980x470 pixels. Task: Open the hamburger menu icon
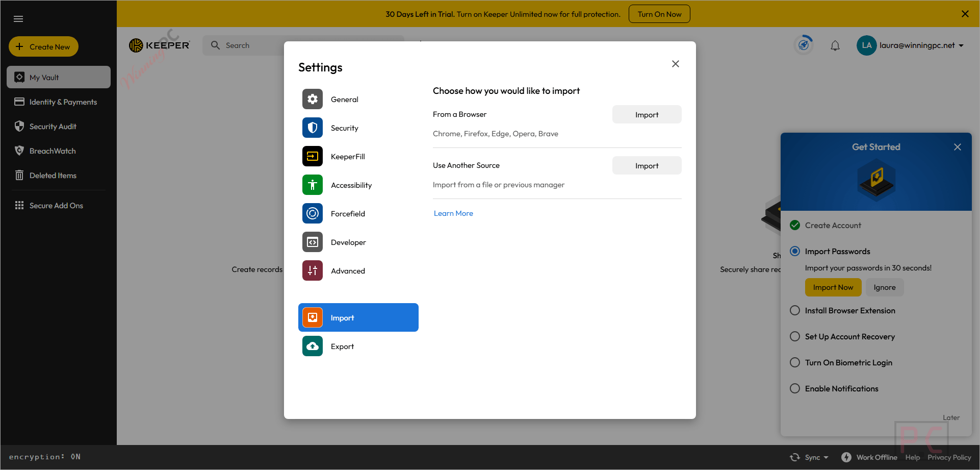click(x=18, y=19)
